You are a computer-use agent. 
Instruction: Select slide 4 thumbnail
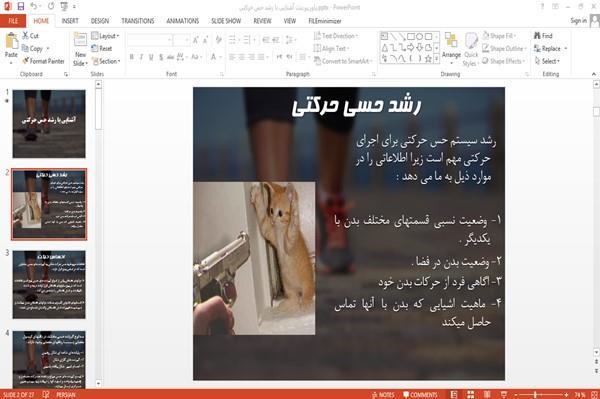49,360
